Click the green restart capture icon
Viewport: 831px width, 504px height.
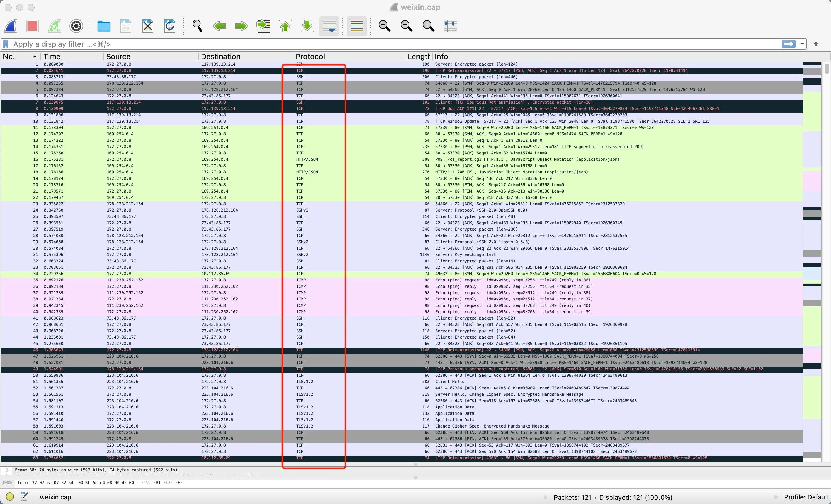(54, 26)
